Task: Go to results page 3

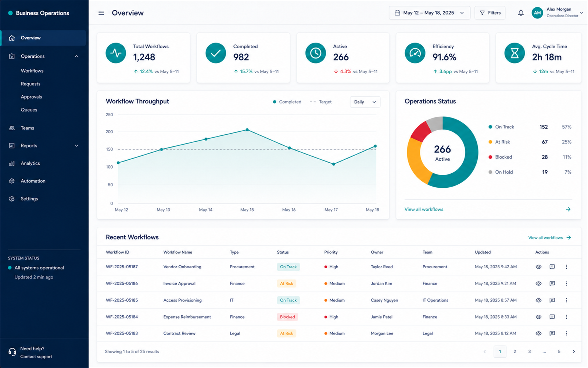Action: [529, 352]
